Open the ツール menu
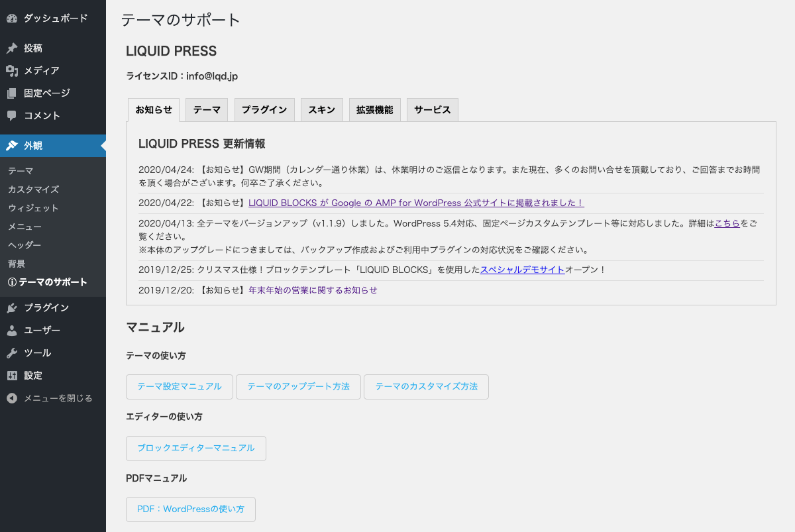This screenshot has width=795, height=532. click(x=53, y=353)
